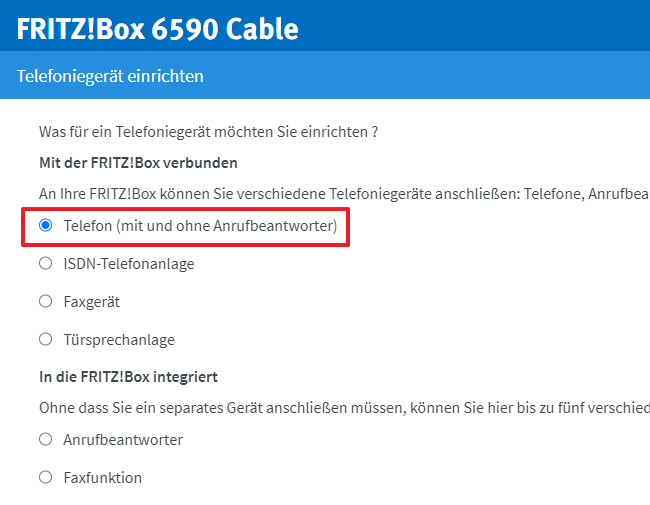Click the question 'Was für ein Telefoniegerät' text
This screenshot has width=650, height=505.
(x=208, y=131)
